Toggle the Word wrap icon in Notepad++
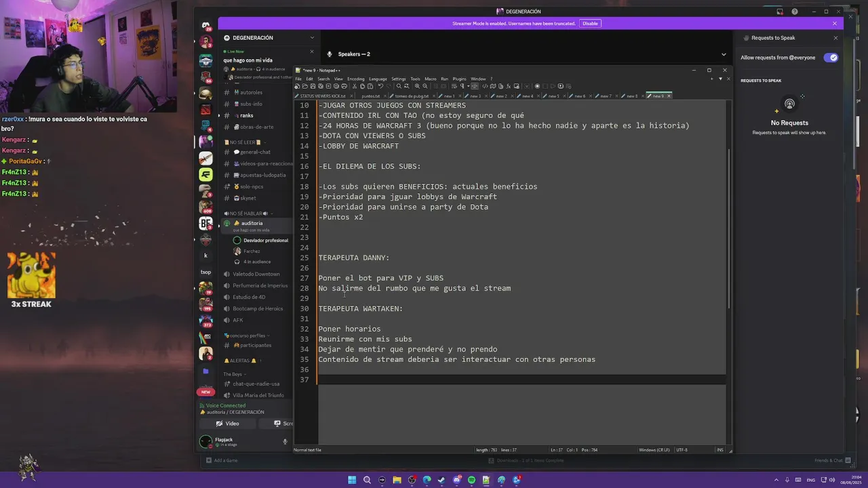The image size is (868, 488). click(x=454, y=86)
